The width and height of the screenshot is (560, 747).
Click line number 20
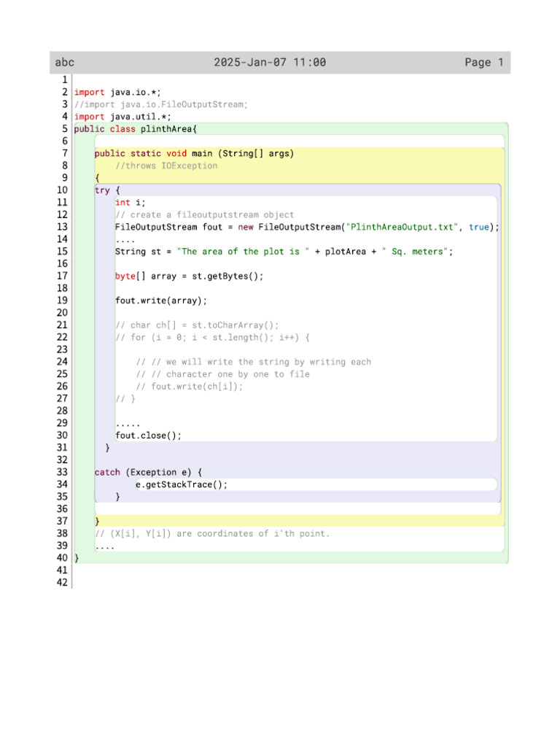coord(63,313)
